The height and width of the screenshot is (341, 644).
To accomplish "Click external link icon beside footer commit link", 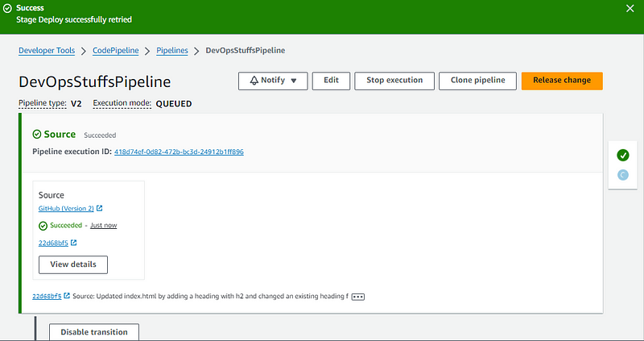I will point(67,295).
